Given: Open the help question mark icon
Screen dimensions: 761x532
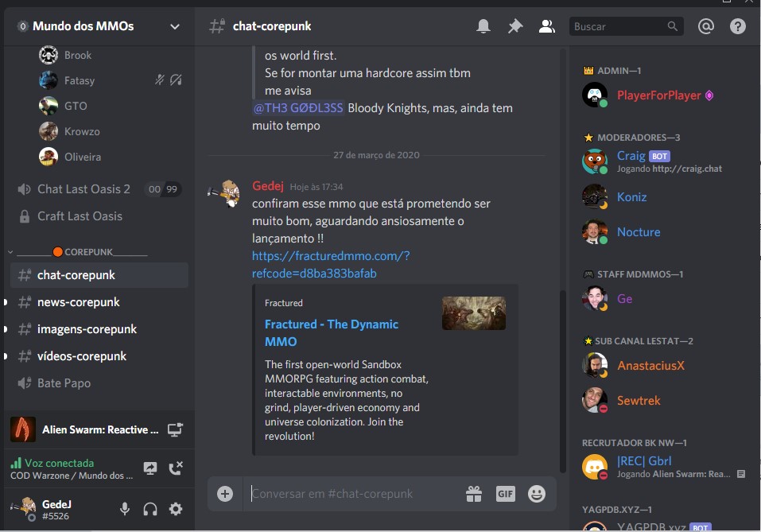Looking at the screenshot, I should click(738, 26).
